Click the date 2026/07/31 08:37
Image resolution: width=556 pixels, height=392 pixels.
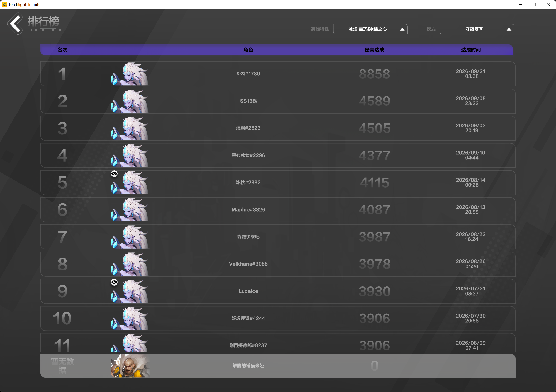[x=471, y=291]
